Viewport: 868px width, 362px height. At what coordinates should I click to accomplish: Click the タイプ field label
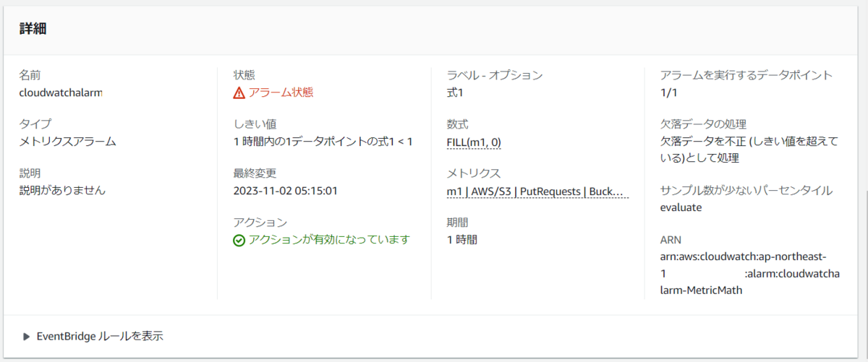click(x=35, y=124)
